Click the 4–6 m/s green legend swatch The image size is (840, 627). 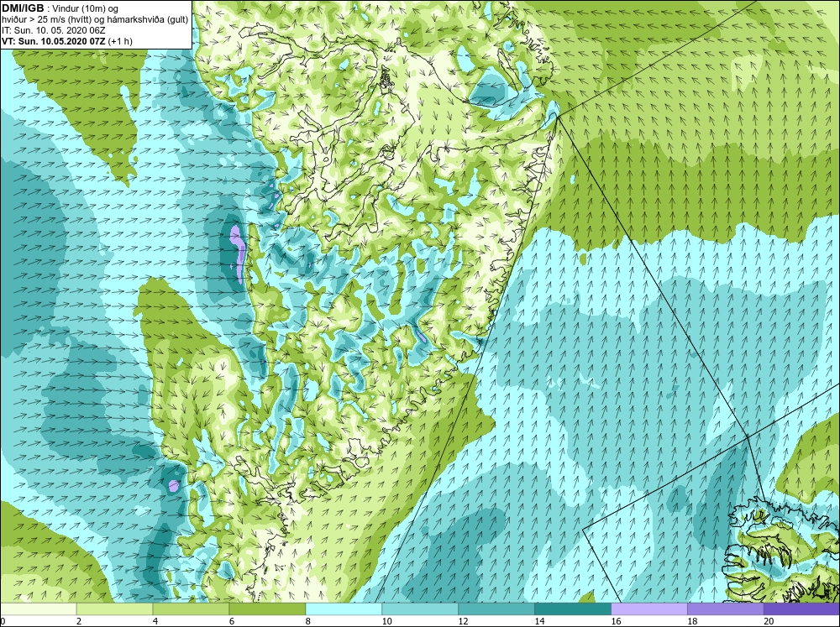click(x=191, y=609)
